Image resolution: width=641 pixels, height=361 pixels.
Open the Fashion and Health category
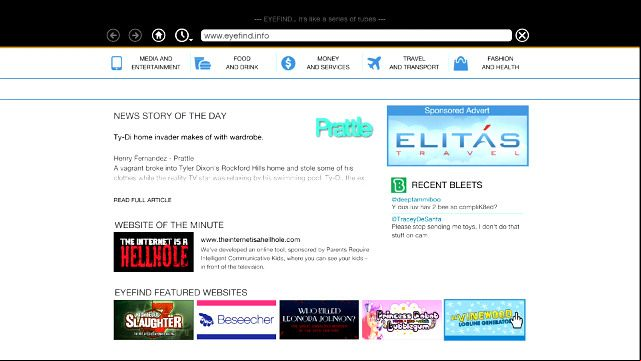[x=500, y=63]
